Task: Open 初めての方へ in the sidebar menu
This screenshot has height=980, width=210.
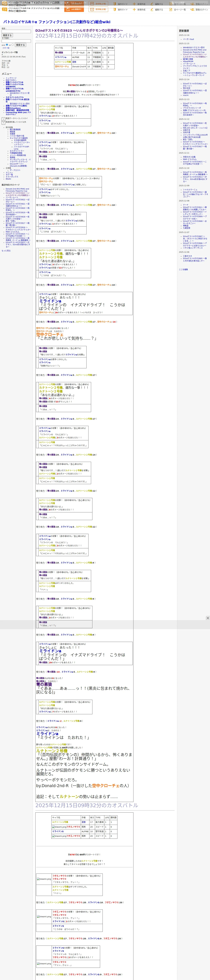Action: (11, 80)
